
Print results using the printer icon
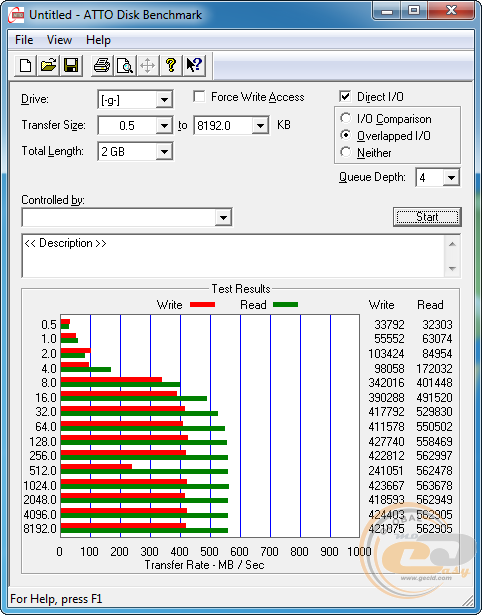[102, 66]
